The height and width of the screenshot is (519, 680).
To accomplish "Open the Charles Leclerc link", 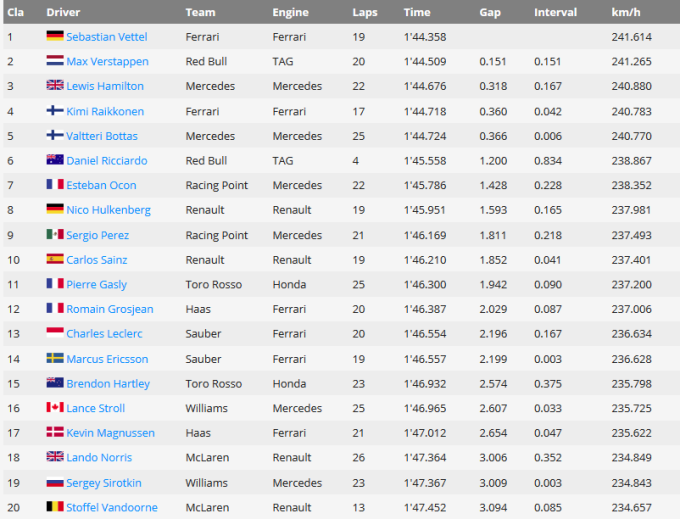I will [x=104, y=334].
